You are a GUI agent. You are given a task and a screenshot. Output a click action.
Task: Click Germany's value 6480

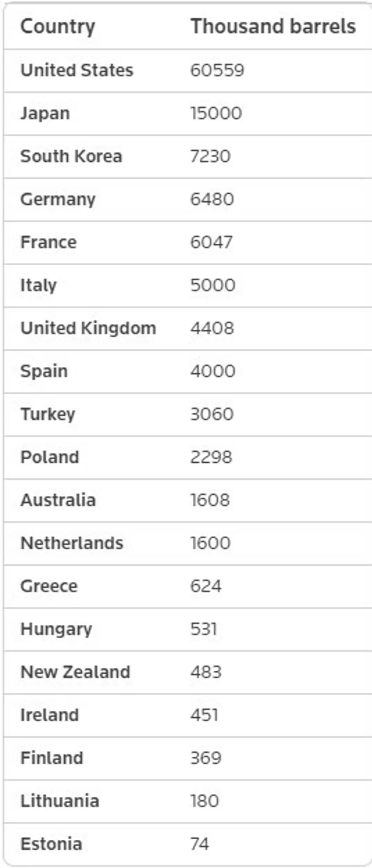pyautogui.click(x=212, y=199)
